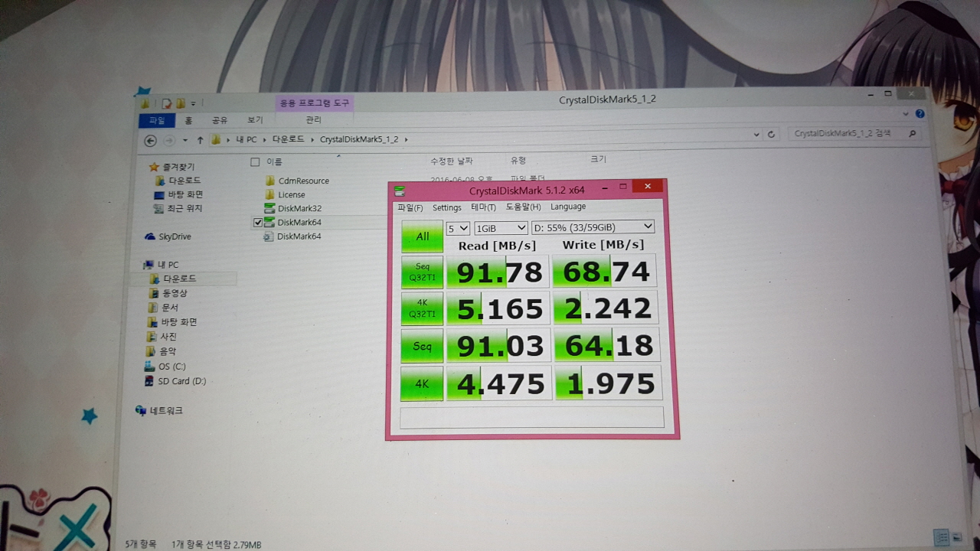Viewport: 980px width, 551px height.
Task: Open SD Card (D:) drive in sidebar
Action: click(x=181, y=381)
